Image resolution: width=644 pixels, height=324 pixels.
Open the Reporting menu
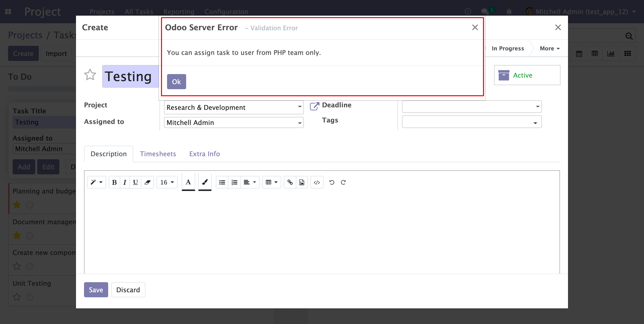pyautogui.click(x=179, y=12)
